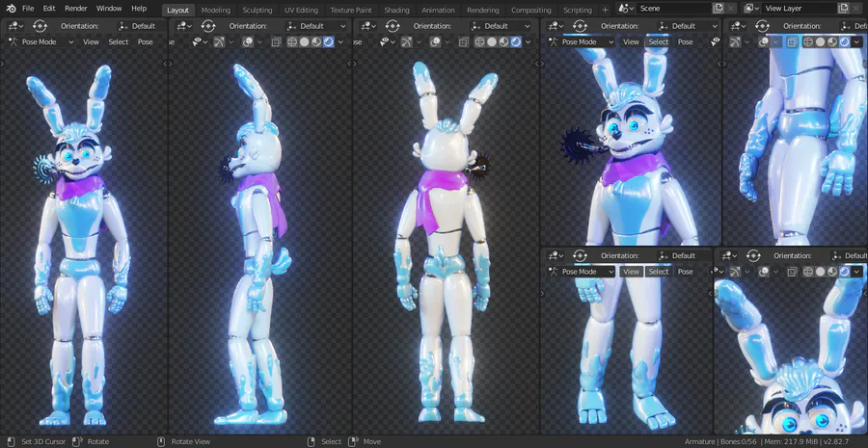Open visibility eye icon in face close-up viewport
Viewport: 868px width, 448px height.
716,42
